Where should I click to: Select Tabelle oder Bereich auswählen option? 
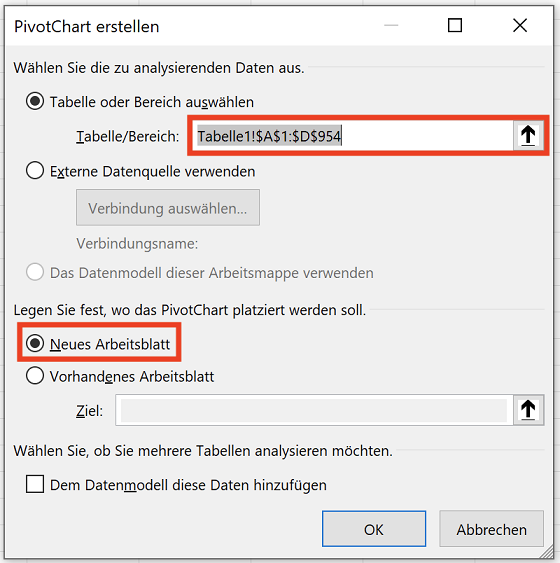(x=35, y=102)
